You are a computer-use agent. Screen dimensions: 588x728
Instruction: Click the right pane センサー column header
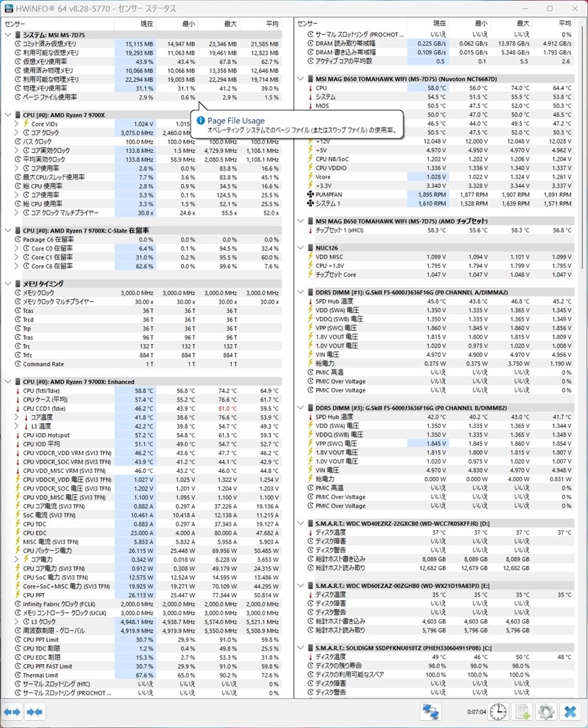click(351, 23)
